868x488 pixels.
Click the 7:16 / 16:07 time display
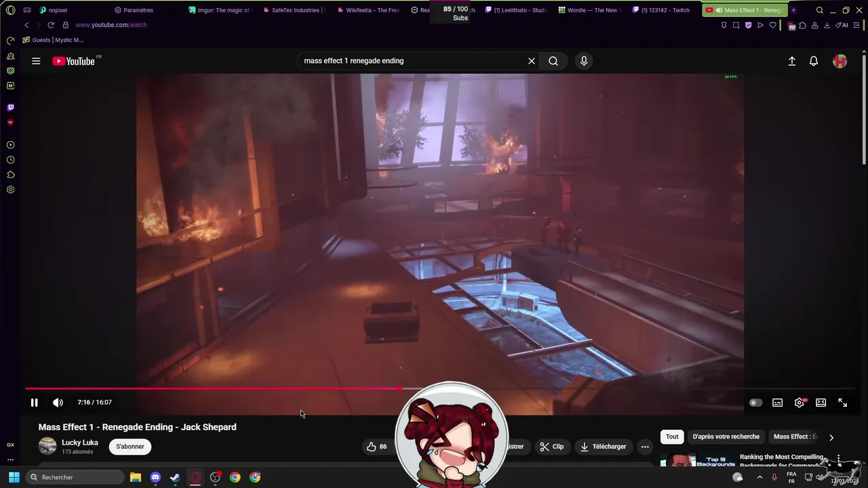pos(94,403)
